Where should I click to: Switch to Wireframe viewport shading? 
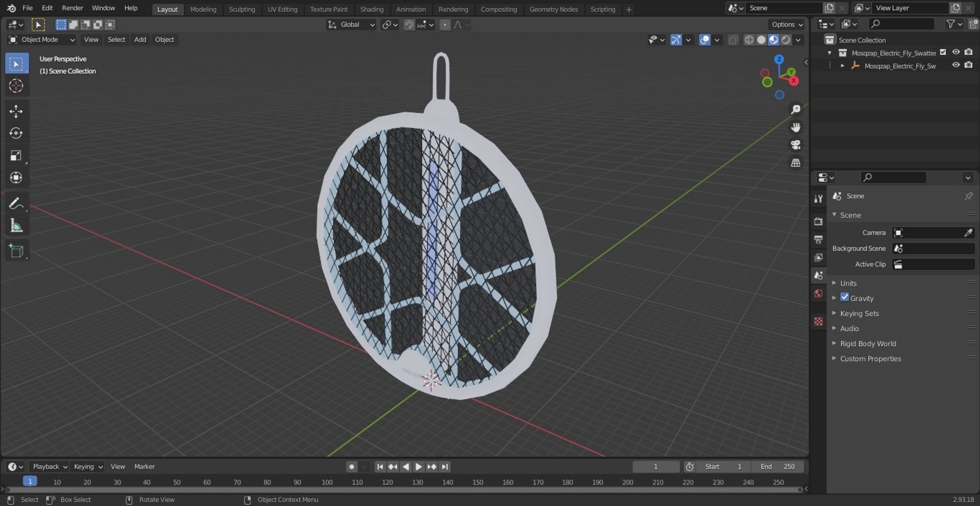click(x=749, y=40)
